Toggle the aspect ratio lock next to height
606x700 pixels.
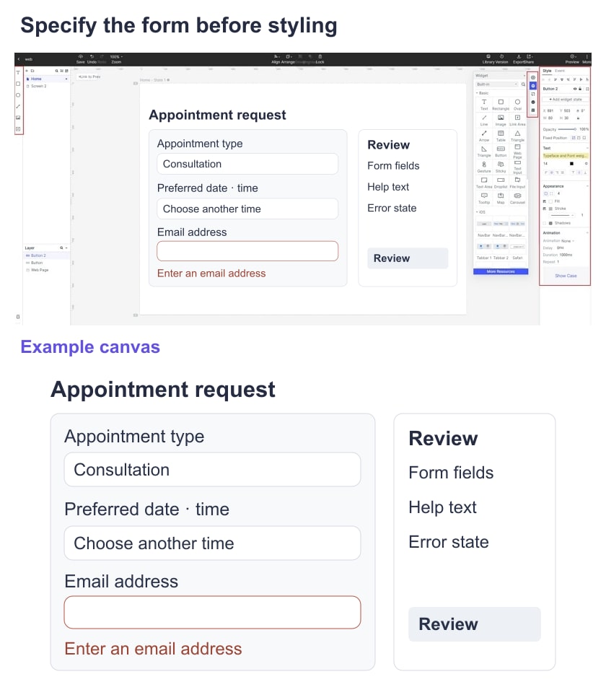click(x=579, y=118)
